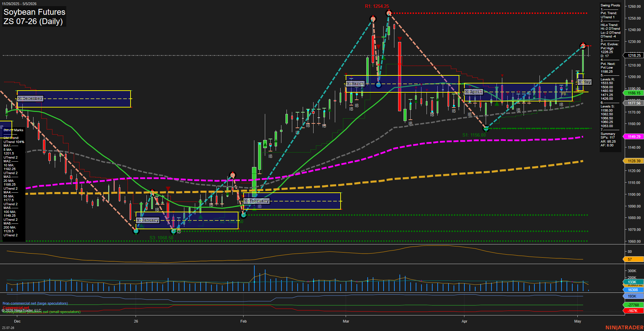Screen dimensions: 644x331
Task: Click the M:March monthly range label
Action: tap(355, 83)
